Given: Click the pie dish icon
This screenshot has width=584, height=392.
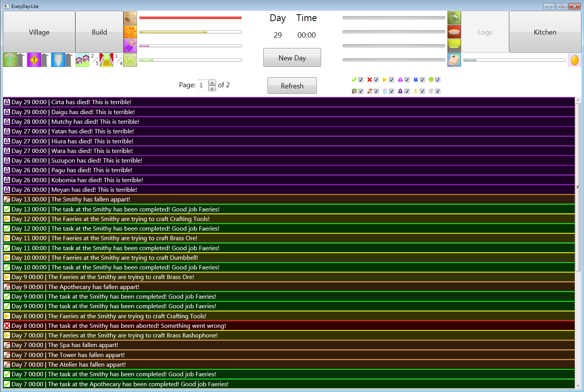Looking at the screenshot, I should (454, 32).
